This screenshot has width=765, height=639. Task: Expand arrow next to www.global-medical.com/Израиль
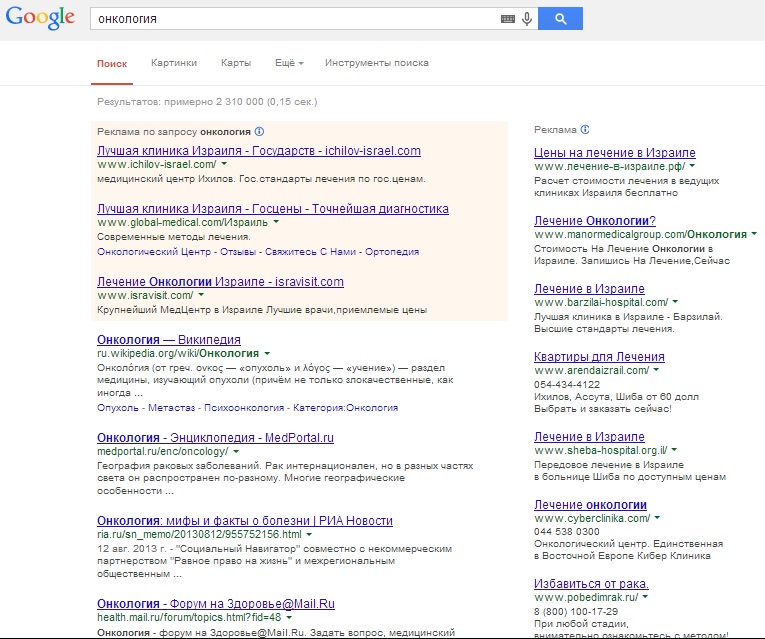pyautogui.click(x=276, y=222)
